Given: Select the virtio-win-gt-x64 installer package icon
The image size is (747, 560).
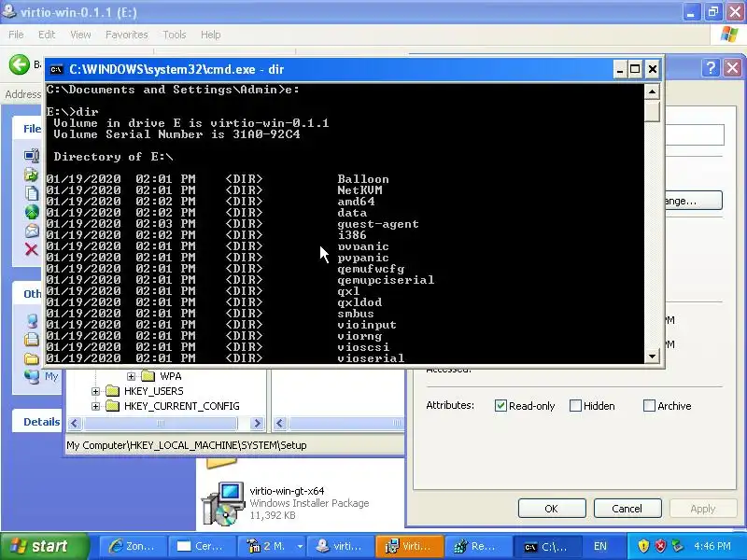Looking at the screenshot, I should click(x=223, y=503).
